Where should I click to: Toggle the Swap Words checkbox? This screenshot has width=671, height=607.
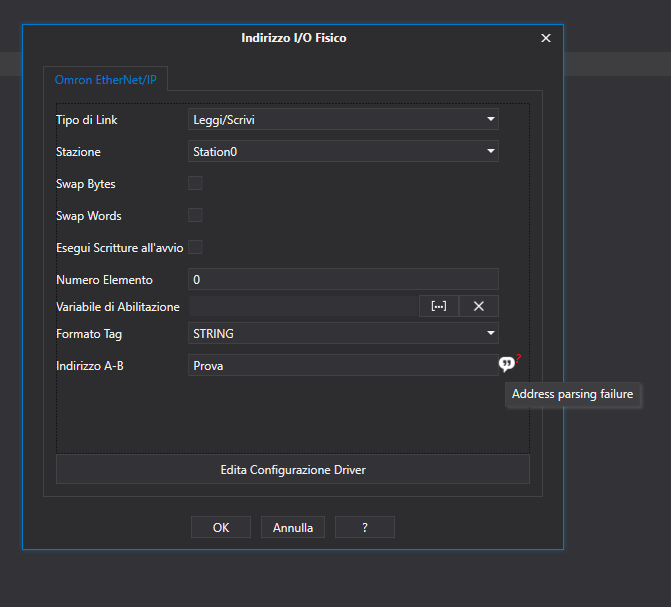195,215
